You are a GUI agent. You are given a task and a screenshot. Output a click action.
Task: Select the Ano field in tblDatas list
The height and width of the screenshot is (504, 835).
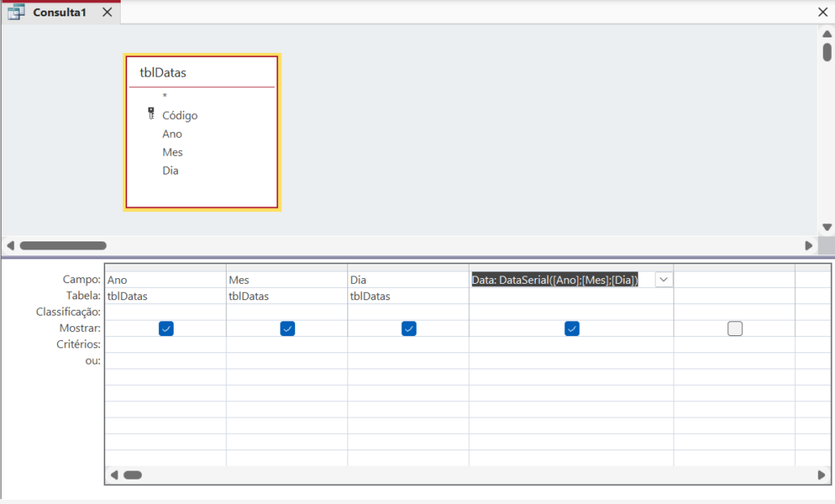point(172,134)
